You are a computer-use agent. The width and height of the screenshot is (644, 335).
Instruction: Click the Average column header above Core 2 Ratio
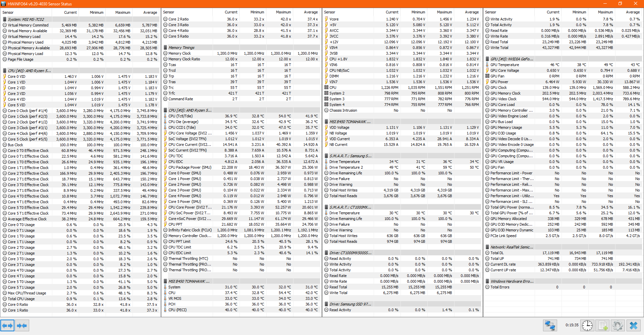coord(307,12)
